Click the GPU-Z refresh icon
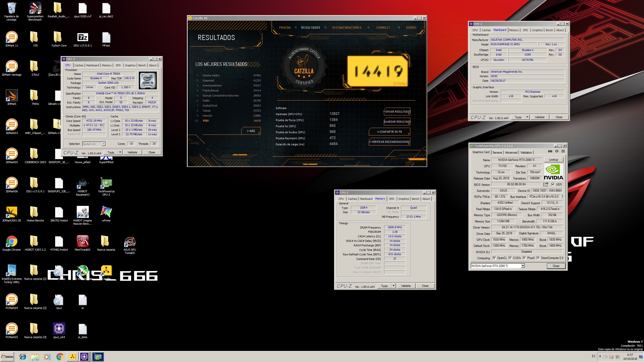 [557, 151]
